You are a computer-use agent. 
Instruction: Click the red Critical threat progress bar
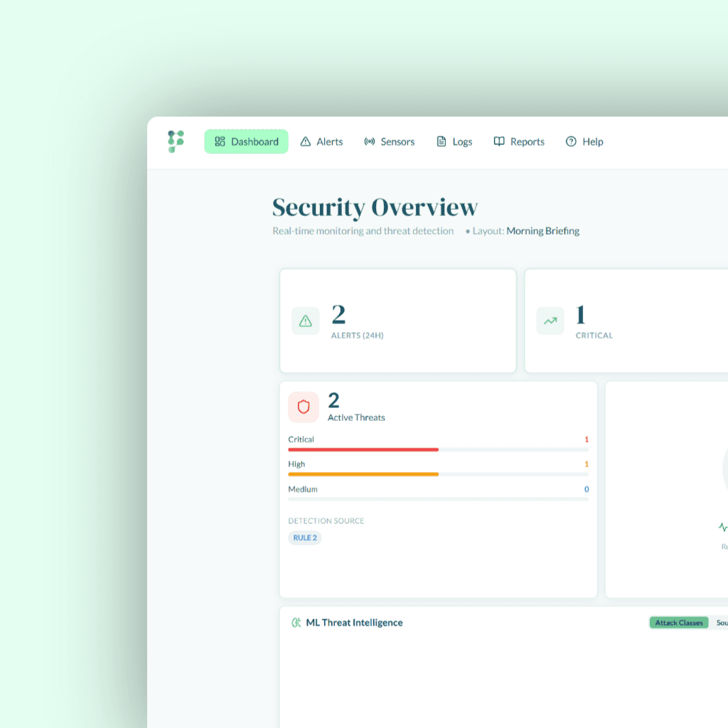pyautogui.click(x=438, y=449)
